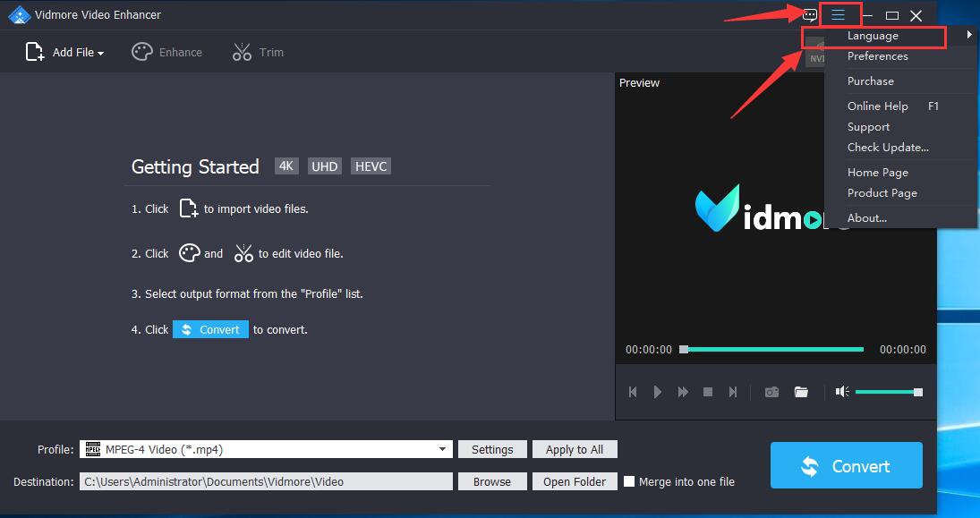Maximize the Vidmore window
Viewport: 980px width, 518px height.
(x=892, y=15)
